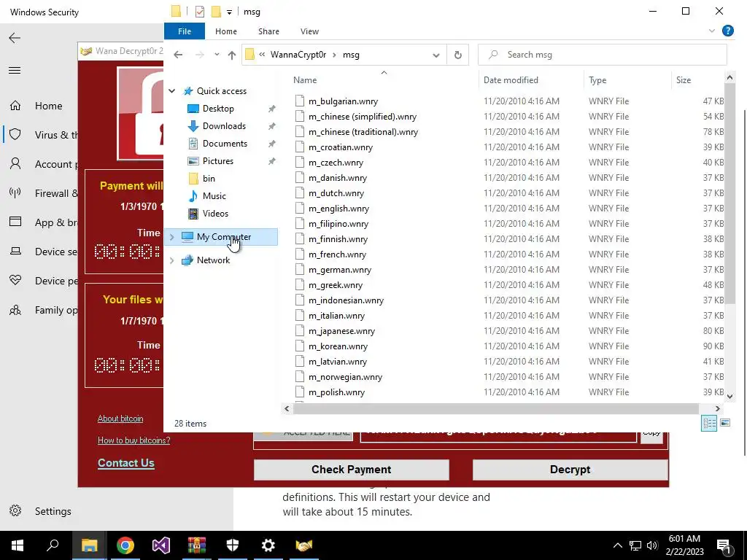
Task: Open About bitcoin link
Action: click(x=120, y=419)
